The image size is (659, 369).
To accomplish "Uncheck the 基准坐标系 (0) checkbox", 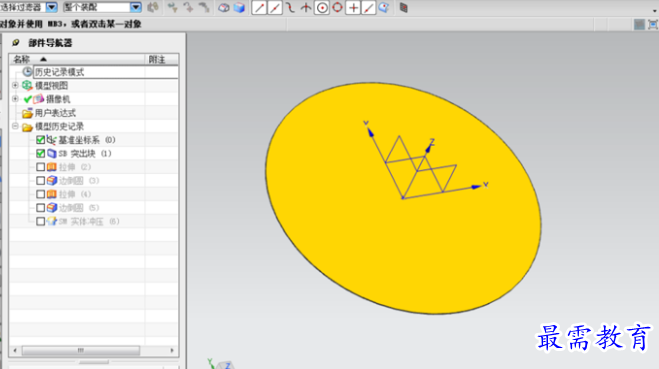I will click(40, 140).
